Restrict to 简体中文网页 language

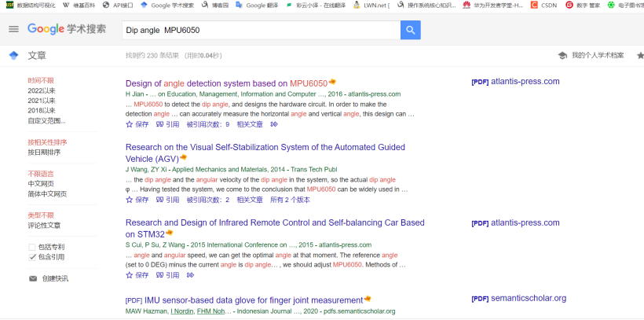[x=47, y=194]
